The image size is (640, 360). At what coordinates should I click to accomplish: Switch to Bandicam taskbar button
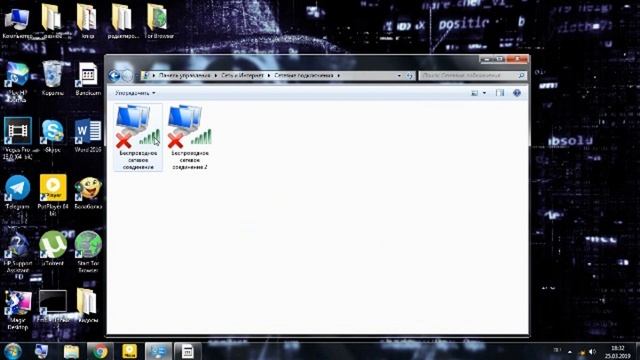tap(187, 351)
